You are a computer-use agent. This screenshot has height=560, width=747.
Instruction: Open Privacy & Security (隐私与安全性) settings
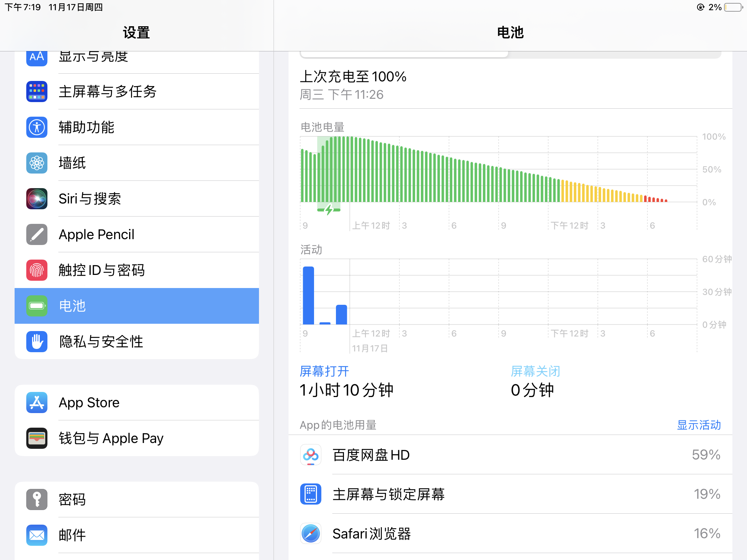tap(137, 342)
